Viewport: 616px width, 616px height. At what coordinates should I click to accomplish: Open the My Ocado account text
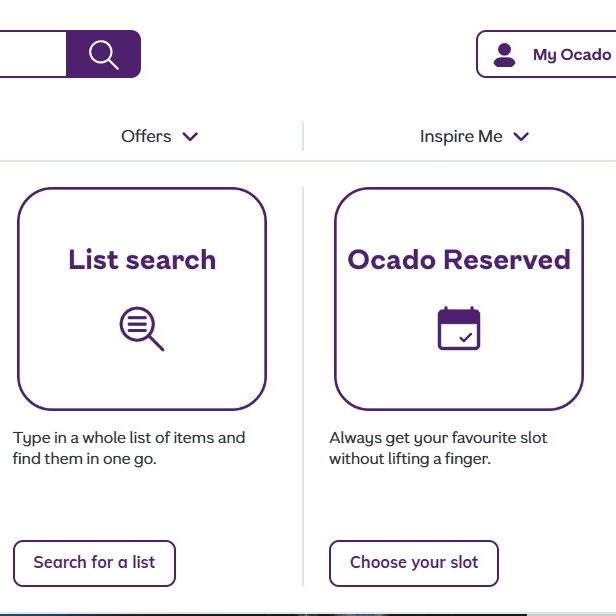point(571,54)
